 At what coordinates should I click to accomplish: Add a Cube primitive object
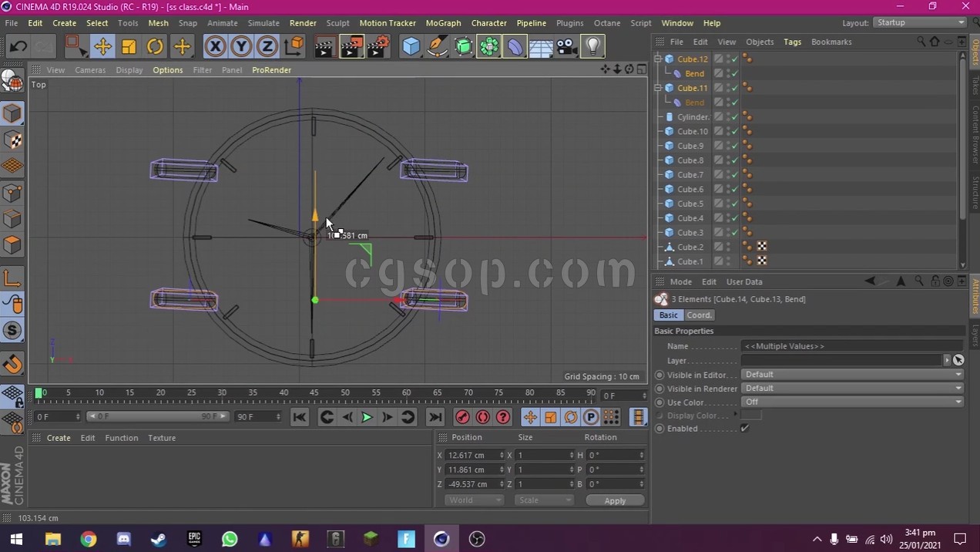pos(411,47)
